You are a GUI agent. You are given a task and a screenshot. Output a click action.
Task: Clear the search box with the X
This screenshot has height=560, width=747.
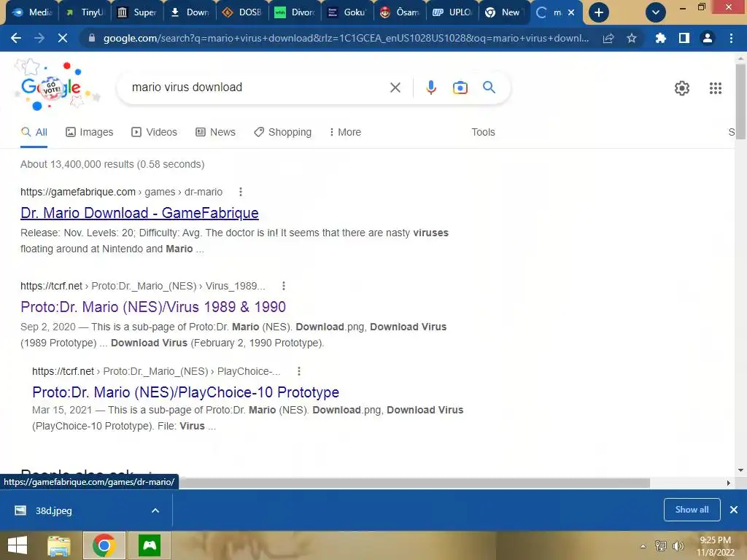(395, 87)
